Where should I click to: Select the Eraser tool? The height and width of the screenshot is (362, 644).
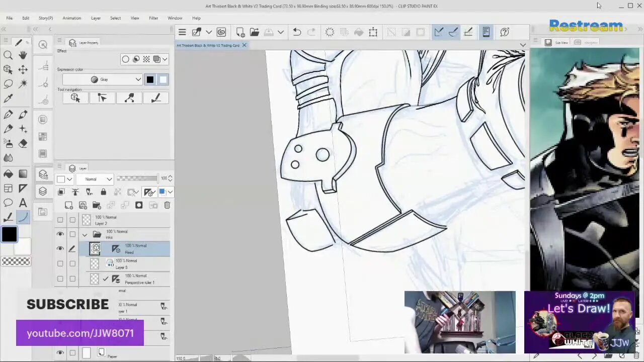(23, 144)
